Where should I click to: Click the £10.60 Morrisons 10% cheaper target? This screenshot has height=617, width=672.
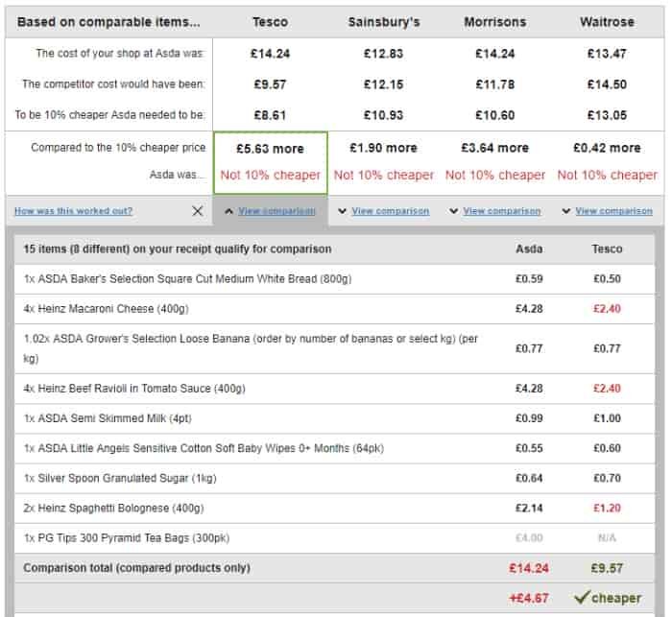coord(495,115)
